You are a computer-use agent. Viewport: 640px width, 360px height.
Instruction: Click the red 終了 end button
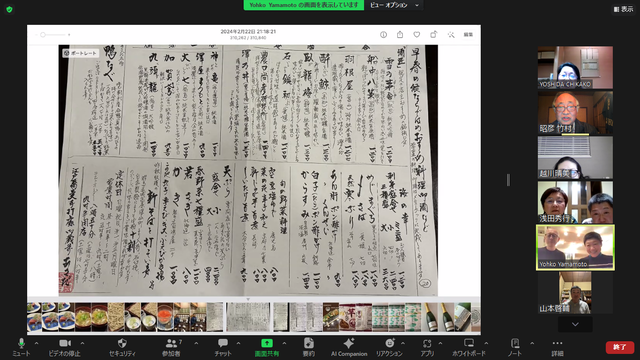tap(620, 347)
